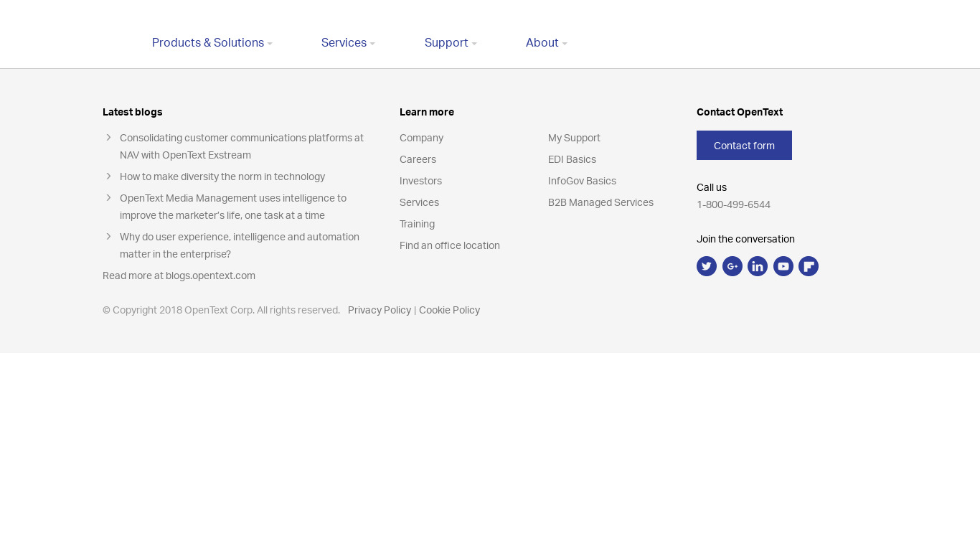The width and height of the screenshot is (980, 551).
Task: Open the About navigation menu
Action: [x=546, y=43]
